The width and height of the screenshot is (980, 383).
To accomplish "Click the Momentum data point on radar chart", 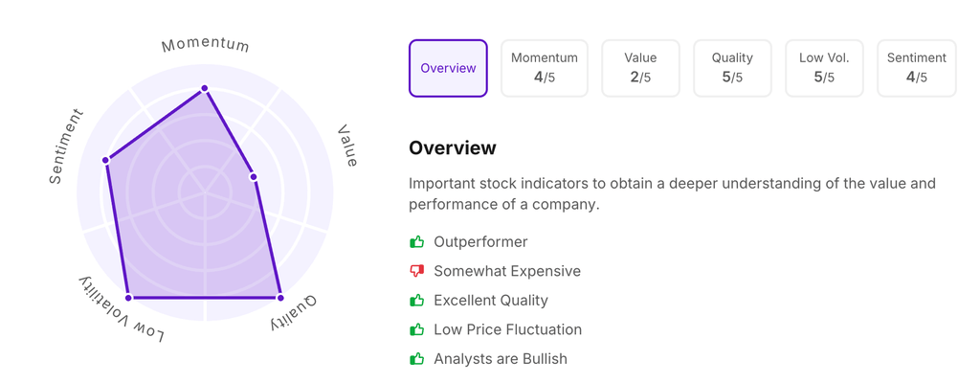I will pyautogui.click(x=204, y=89).
